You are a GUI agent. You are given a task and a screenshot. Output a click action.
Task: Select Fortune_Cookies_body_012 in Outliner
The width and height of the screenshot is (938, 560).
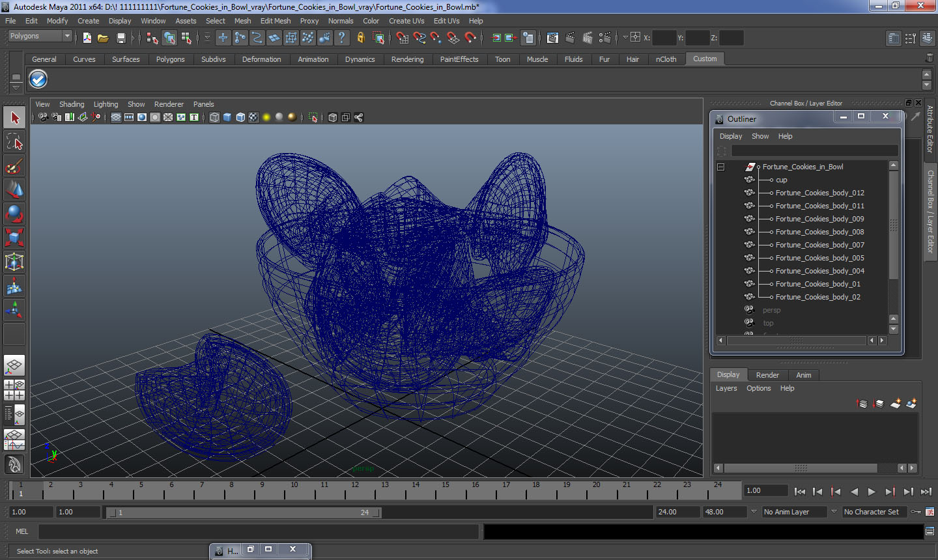click(x=820, y=193)
